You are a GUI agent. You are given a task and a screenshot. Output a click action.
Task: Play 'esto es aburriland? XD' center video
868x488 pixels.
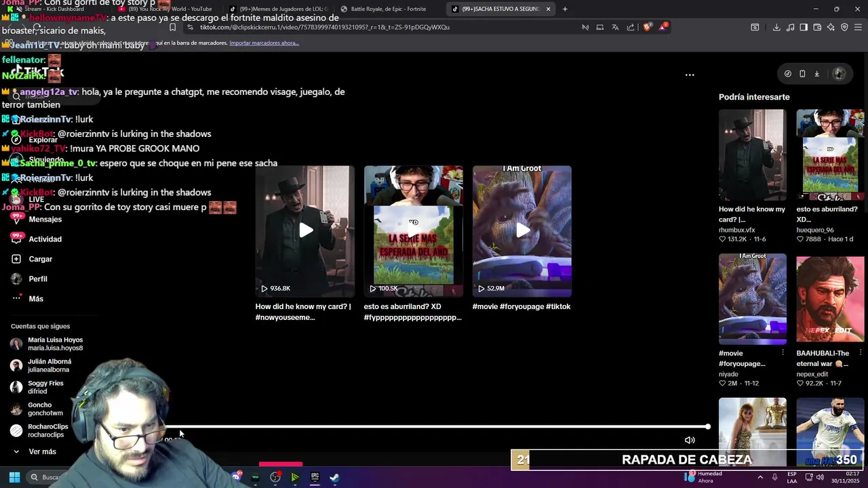(414, 230)
